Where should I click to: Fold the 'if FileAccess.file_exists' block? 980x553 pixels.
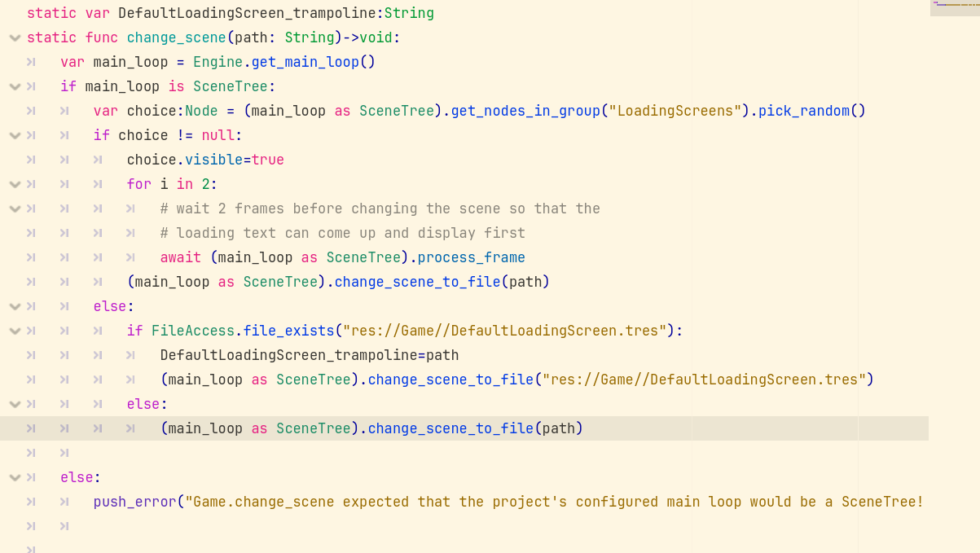(x=15, y=331)
